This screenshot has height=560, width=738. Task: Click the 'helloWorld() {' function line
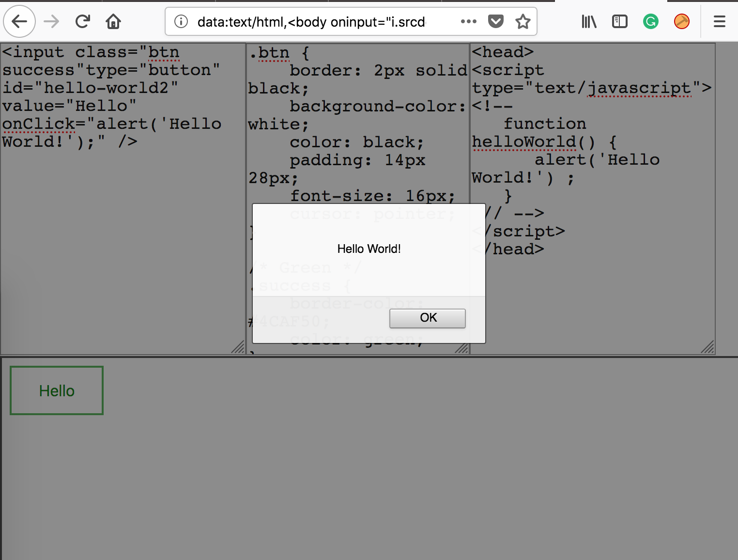coord(544,142)
